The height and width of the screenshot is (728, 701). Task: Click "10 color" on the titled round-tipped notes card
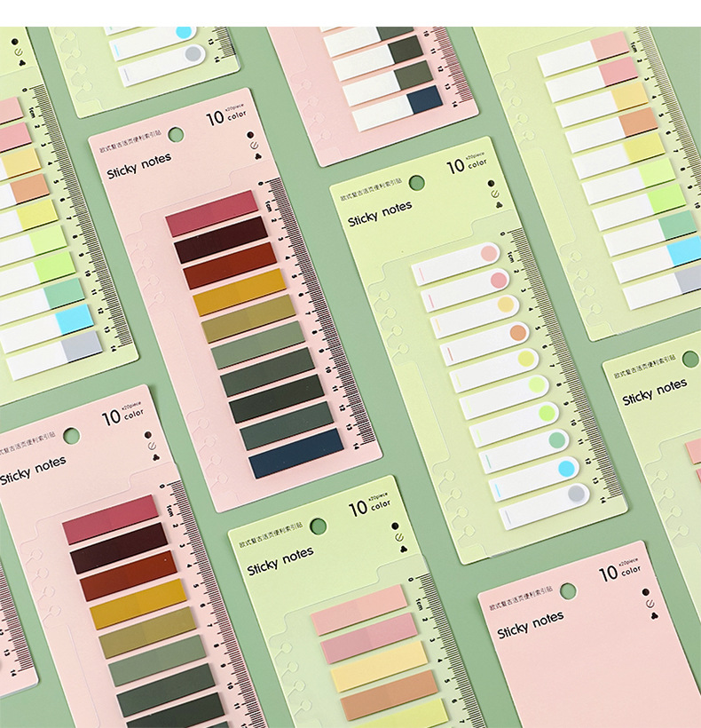(x=466, y=163)
